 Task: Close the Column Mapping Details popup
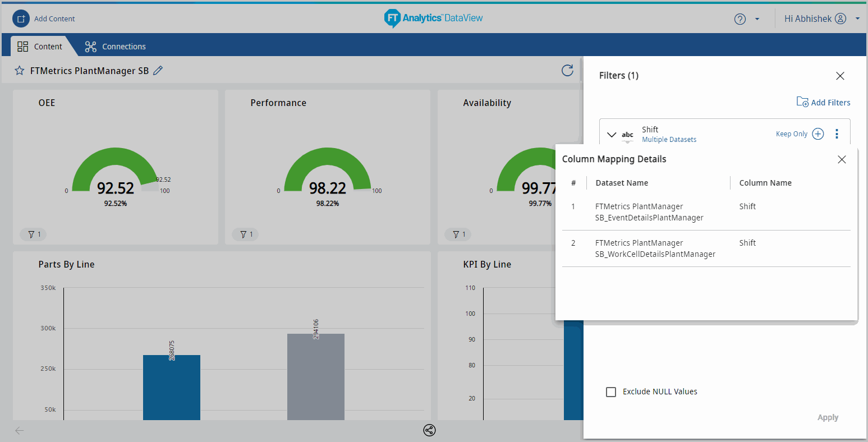[x=842, y=159]
